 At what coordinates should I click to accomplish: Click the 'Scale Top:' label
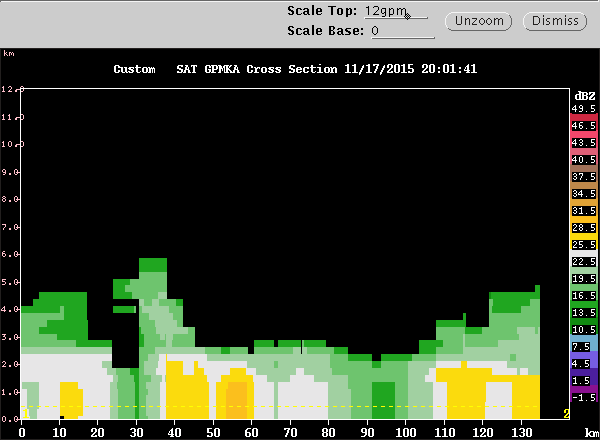tap(322, 11)
